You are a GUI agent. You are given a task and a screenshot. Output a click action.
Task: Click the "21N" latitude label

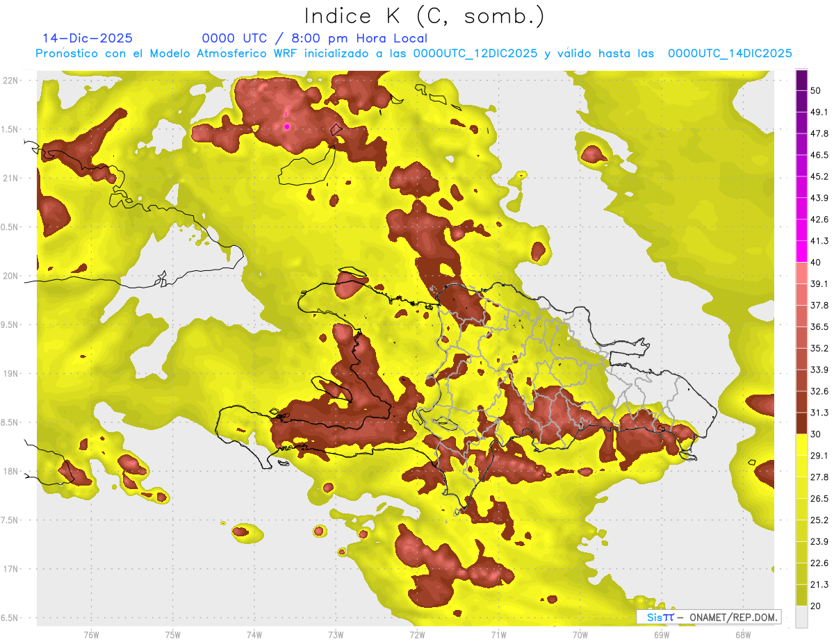coord(10,179)
